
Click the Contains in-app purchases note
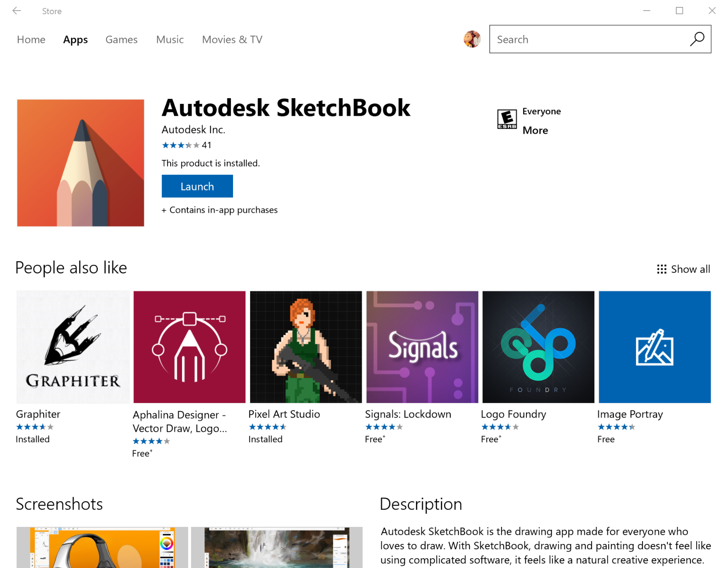220,210
